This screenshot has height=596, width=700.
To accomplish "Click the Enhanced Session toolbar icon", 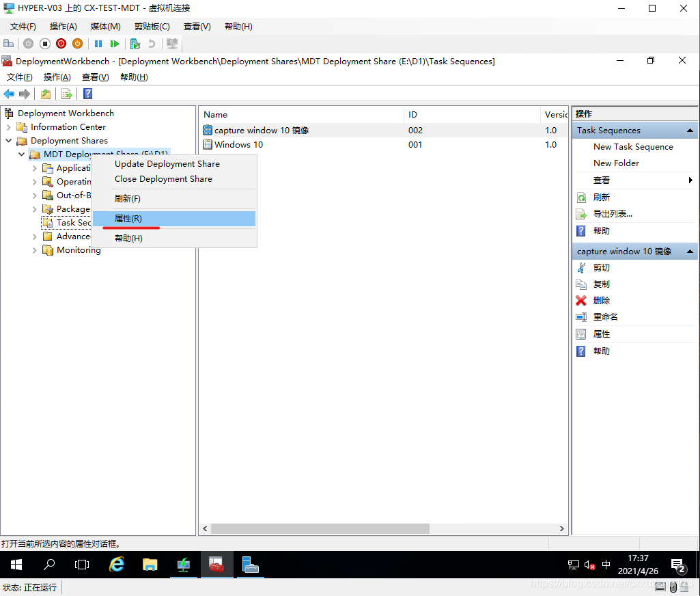I will tap(172, 44).
